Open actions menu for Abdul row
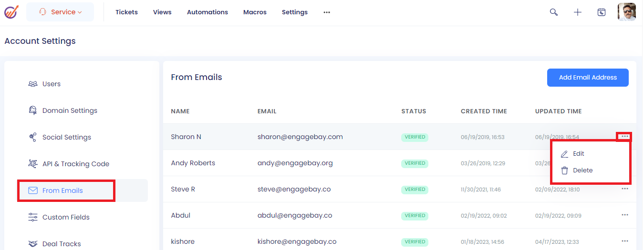 624,215
